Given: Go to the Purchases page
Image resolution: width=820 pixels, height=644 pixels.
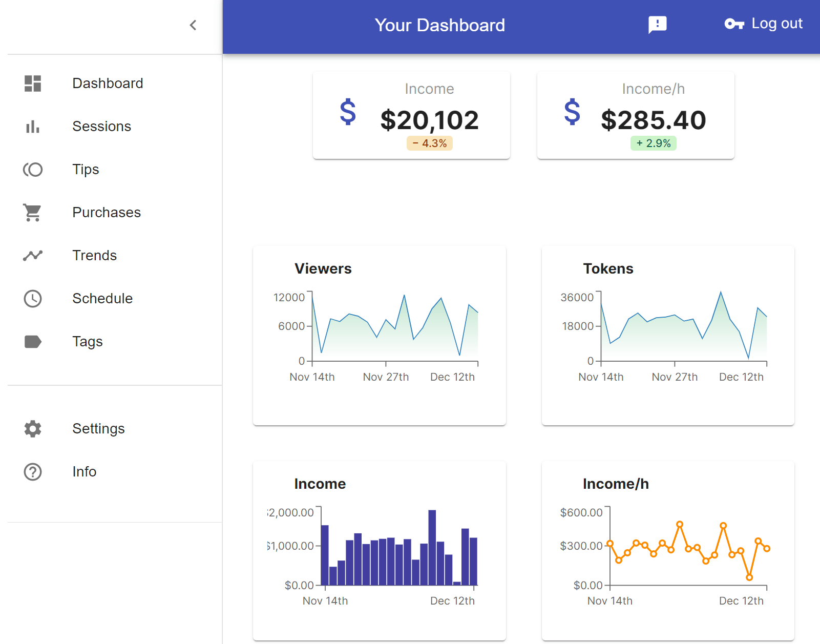Looking at the screenshot, I should point(107,213).
